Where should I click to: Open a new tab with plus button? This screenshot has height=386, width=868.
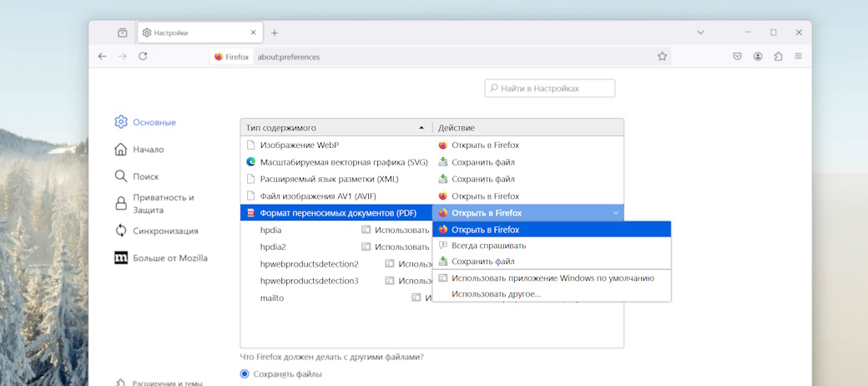pyautogui.click(x=275, y=33)
